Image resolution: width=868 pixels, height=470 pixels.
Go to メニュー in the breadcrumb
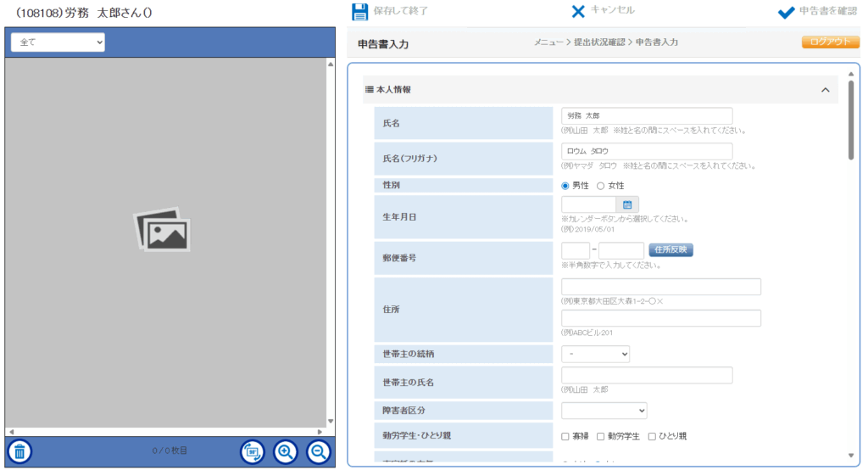549,42
